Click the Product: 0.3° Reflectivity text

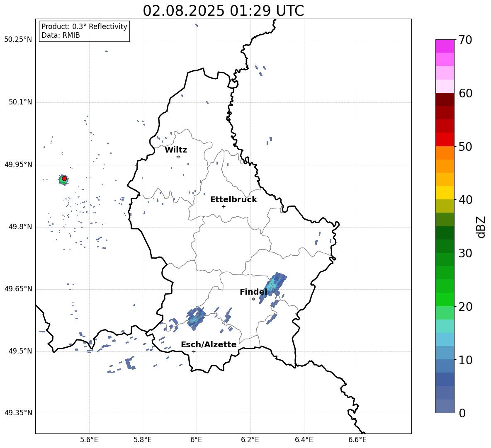[x=84, y=27]
